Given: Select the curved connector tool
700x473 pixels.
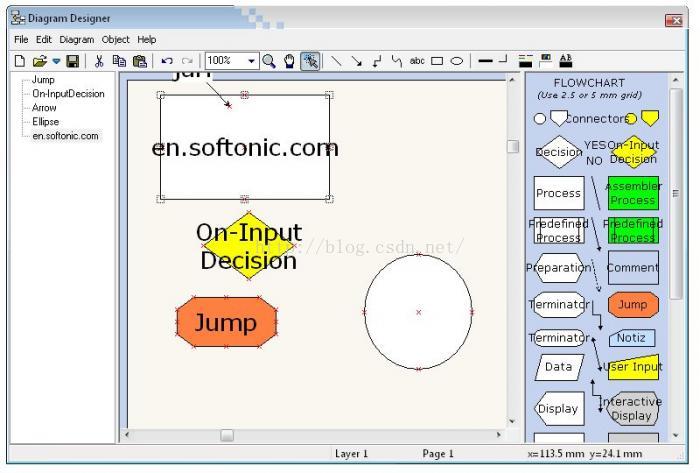Looking at the screenshot, I should coord(396,61).
